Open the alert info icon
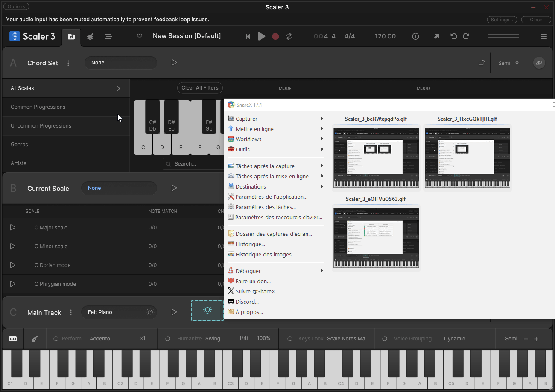555x392 pixels. point(415,37)
